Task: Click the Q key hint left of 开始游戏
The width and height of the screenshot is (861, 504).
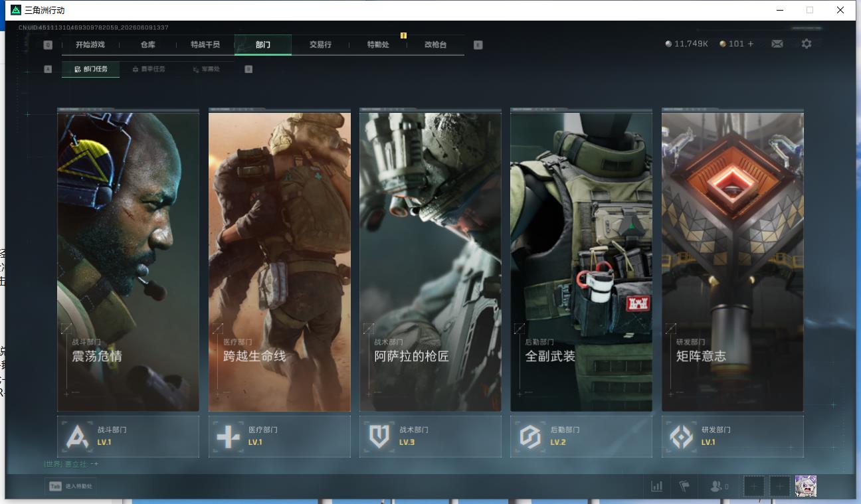Action: (48, 45)
